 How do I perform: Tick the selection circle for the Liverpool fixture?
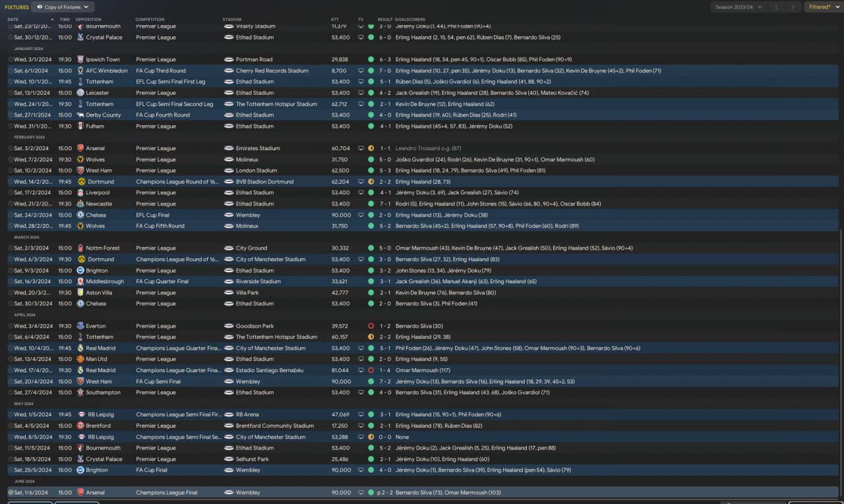pos(11,193)
